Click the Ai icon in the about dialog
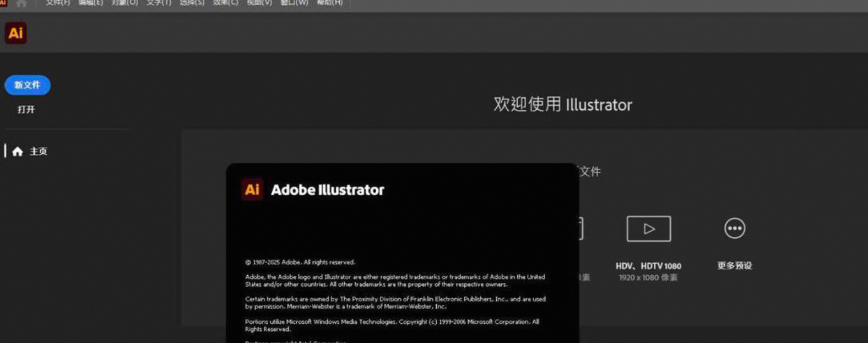Screen dimensions: 868x343 tap(252, 190)
